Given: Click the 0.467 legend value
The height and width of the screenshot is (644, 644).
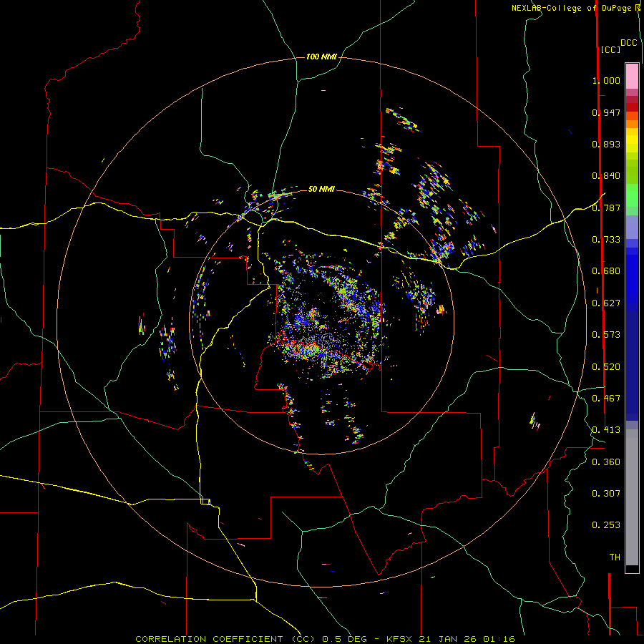Looking at the screenshot, I should (x=606, y=399).
